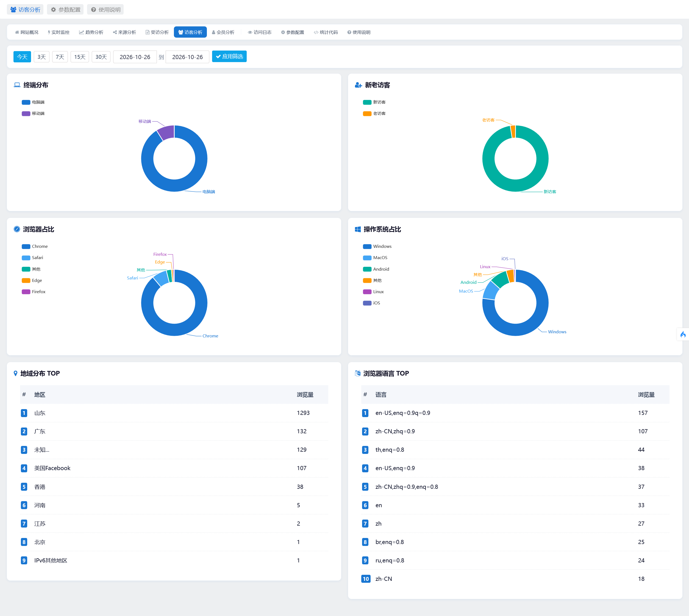Click the flame icon on the right edge
The width and height of the screenshot is (689, 616).
pyautogui.click(x=683, y=334)
